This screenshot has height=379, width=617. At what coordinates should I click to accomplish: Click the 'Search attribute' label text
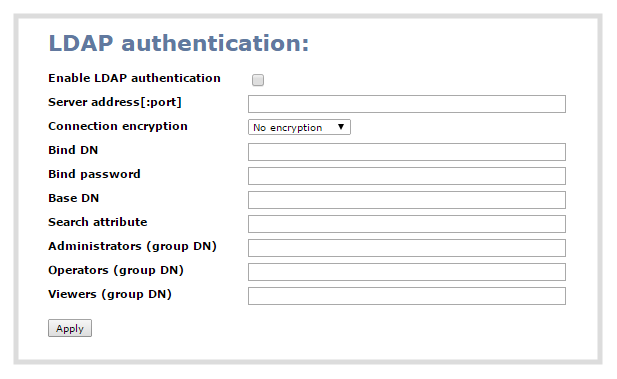98,222
